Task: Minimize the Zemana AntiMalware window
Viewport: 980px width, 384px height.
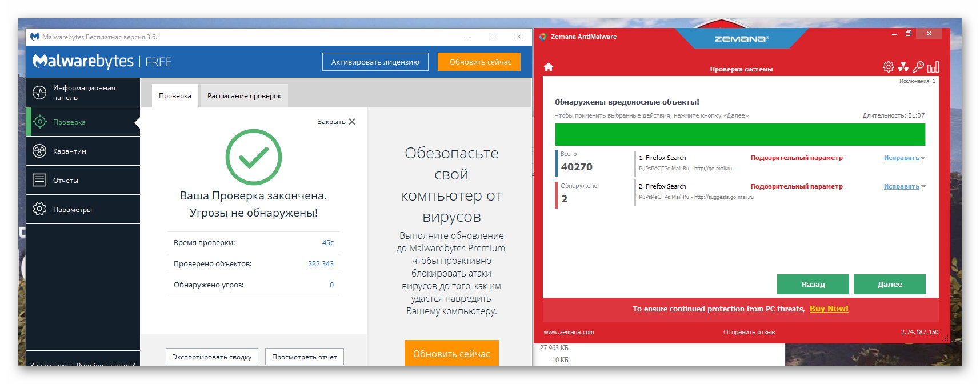Action: [x=894, y=34]
